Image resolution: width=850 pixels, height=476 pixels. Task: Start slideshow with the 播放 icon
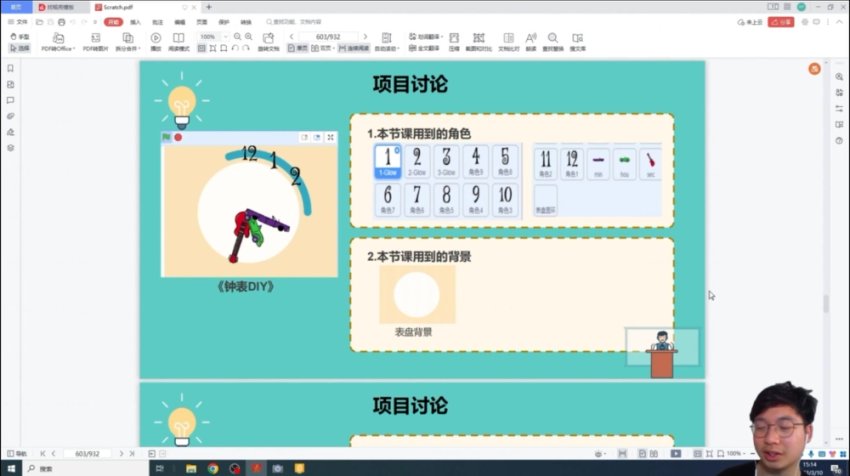pyautogui.click(x=156, y=42)
